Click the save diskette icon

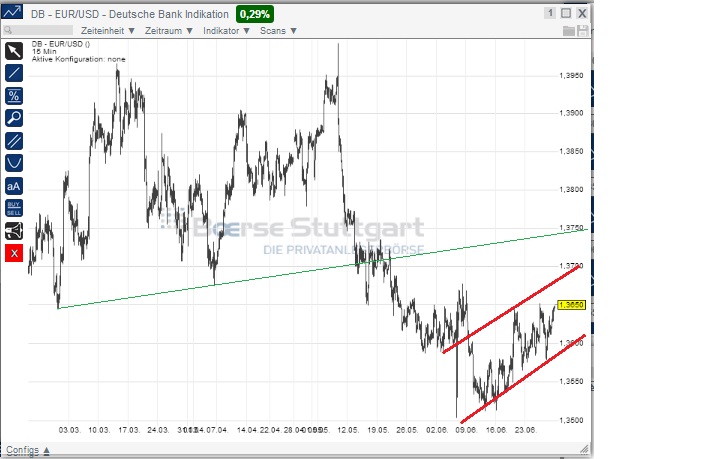pyautogui.click(x=583, y=31)
